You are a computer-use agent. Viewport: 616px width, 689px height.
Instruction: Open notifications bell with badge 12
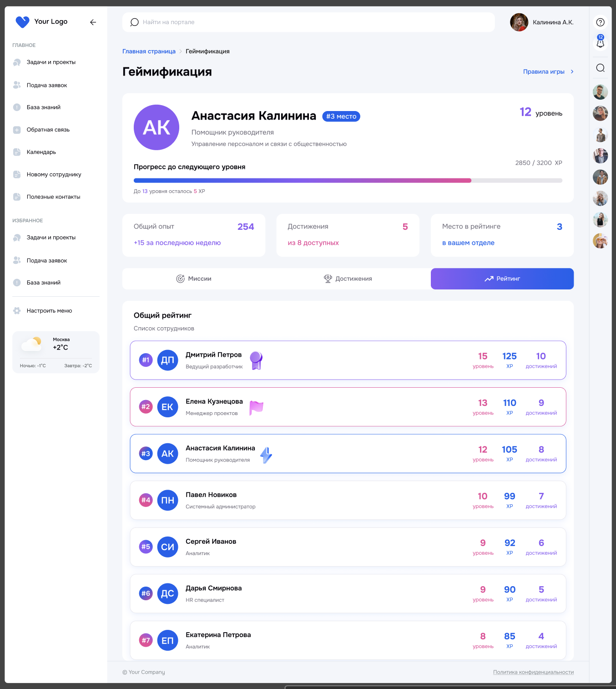click(600, 43)
